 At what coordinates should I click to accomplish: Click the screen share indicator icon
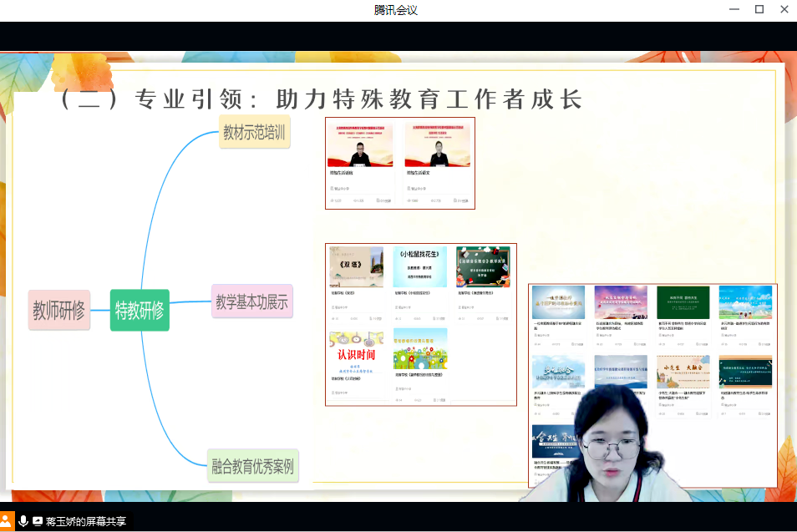coord(38,521)
